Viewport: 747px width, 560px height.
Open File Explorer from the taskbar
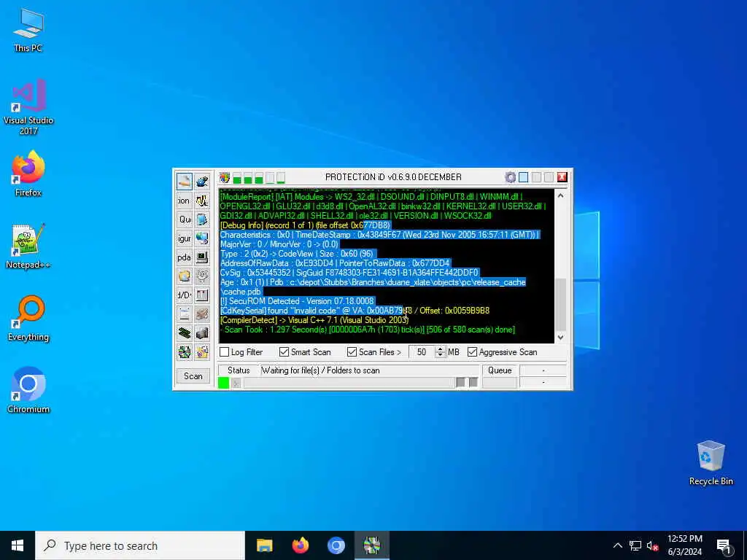(x=264, y=545)
